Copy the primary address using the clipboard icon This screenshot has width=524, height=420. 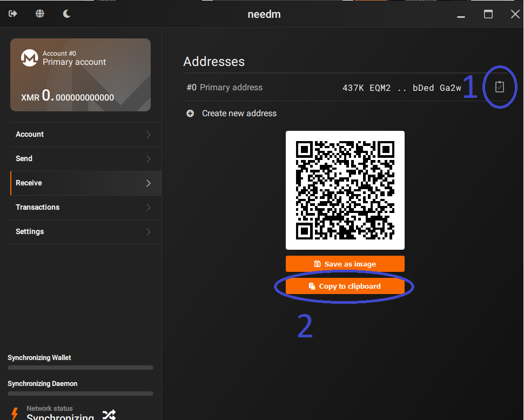point(499,86)
